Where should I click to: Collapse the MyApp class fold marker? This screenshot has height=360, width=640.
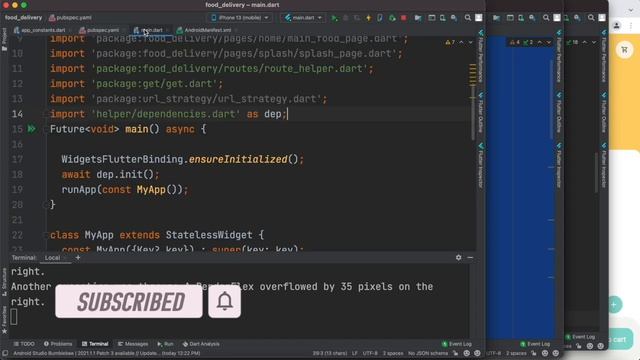pos(45,235)
